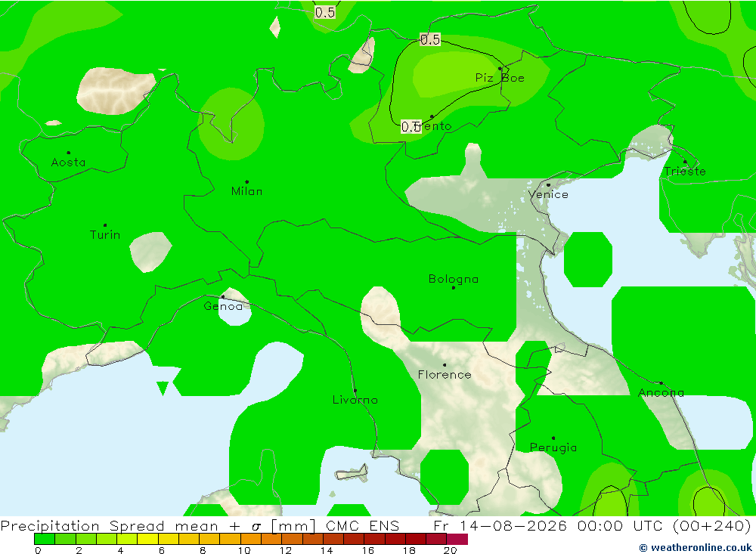Click the date 'Fr 14-08-2026' text

point(500,525)
